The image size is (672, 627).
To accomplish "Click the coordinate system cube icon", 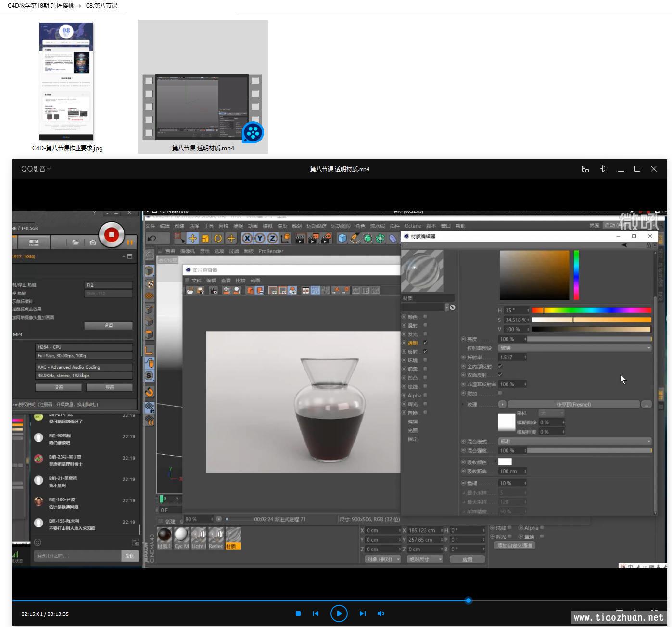I will point(285,238).
